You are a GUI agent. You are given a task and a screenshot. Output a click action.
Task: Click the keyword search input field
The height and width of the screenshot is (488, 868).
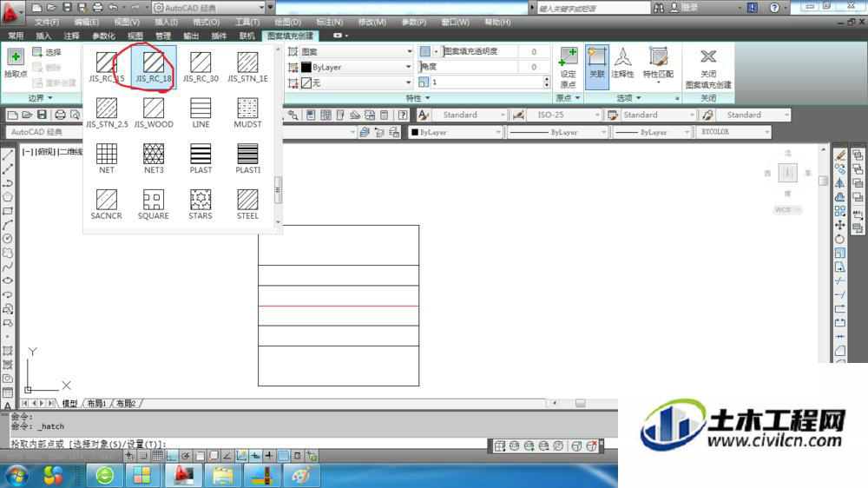pos(594,8)
